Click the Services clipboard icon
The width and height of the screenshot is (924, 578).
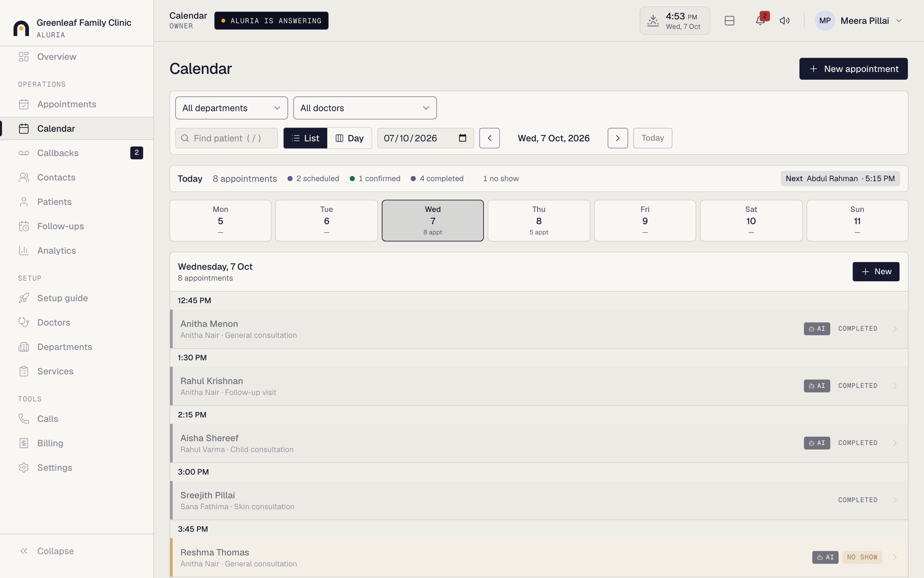click(x=24, y=371)
